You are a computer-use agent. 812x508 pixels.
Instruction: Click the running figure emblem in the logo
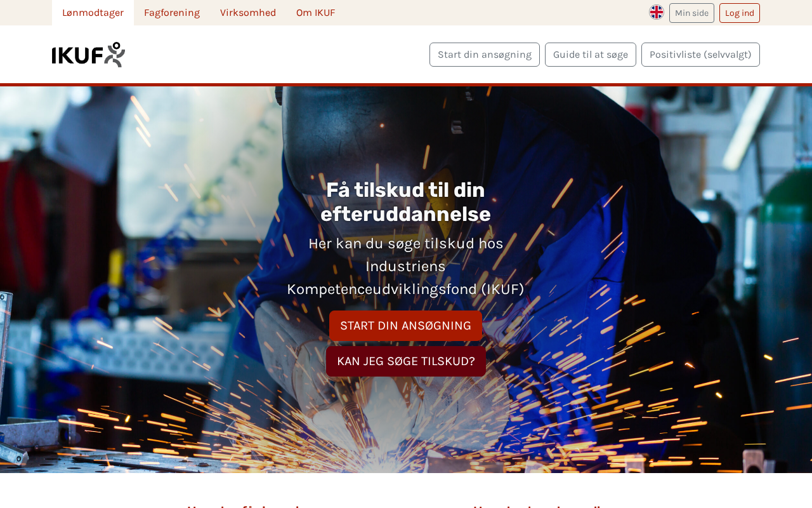[115, 55]
